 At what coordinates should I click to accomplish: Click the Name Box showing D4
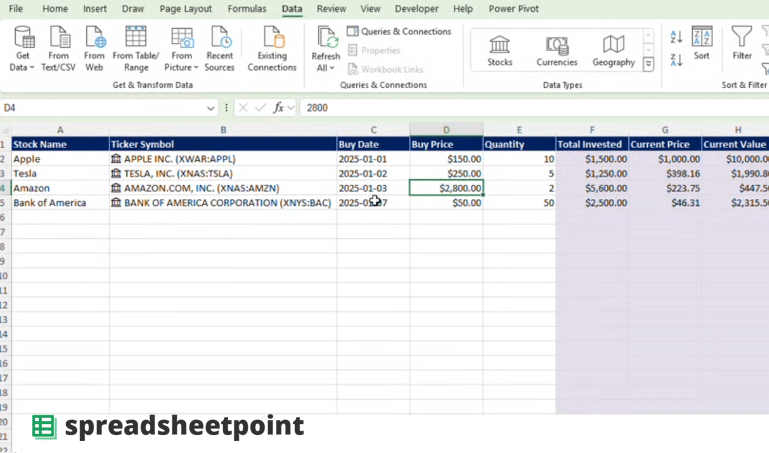tap(102, 108)
